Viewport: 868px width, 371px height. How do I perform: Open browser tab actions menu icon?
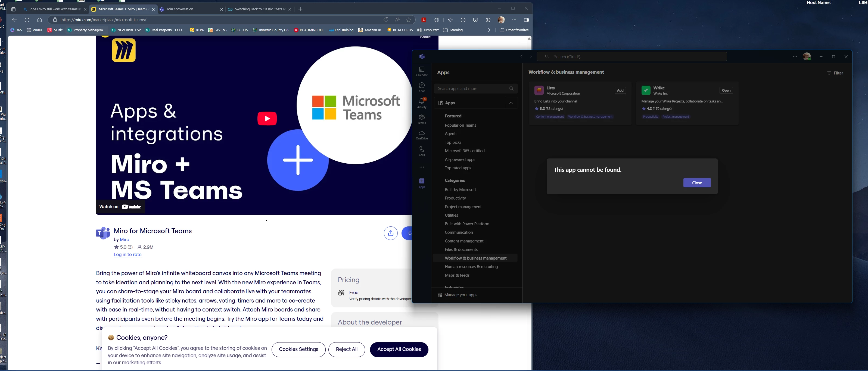tap(14, 10)
